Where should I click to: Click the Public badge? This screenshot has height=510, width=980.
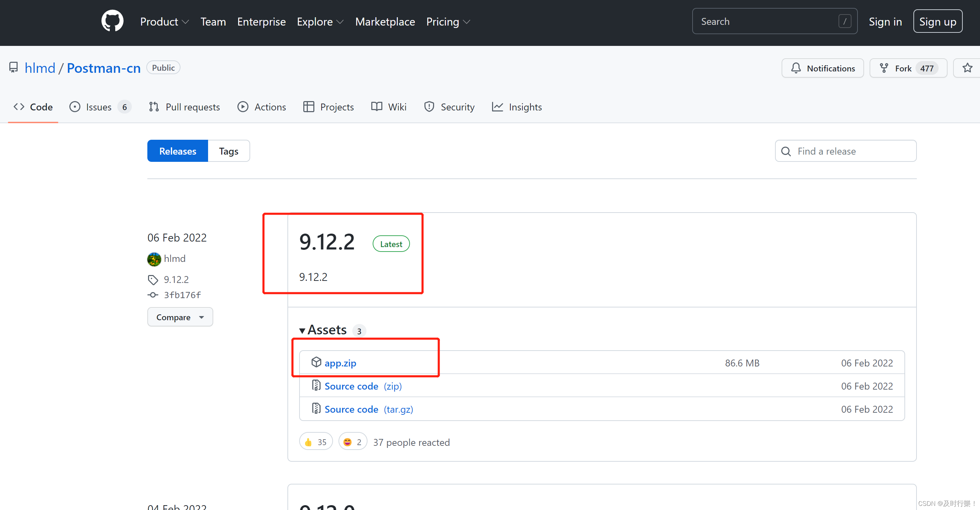tap(163, 67)
